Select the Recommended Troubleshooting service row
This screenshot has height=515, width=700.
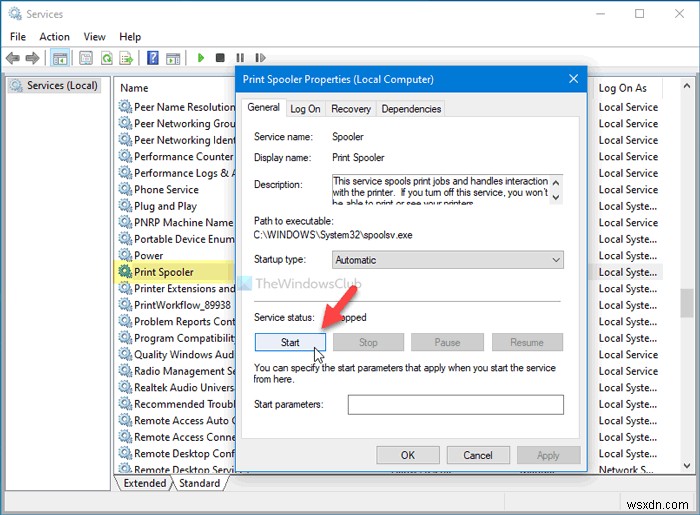pyautogui.click(x=176, y=404)
